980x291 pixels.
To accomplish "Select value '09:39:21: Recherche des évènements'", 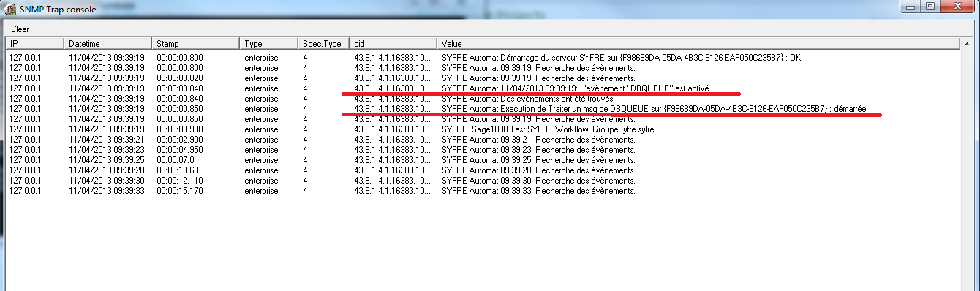I will point(539,139).
